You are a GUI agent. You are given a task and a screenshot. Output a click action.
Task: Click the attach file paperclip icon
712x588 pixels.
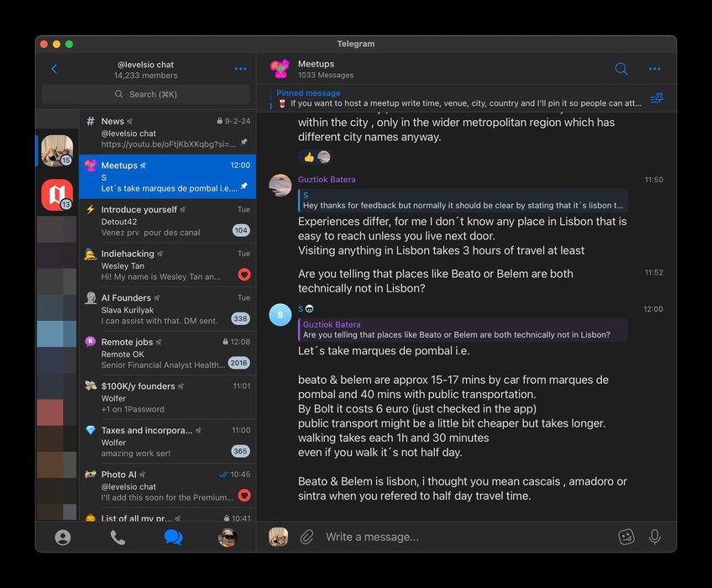(x=307, y=537)
